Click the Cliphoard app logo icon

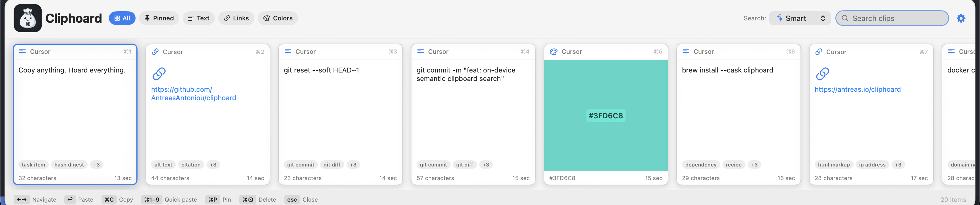pos(28,18)
